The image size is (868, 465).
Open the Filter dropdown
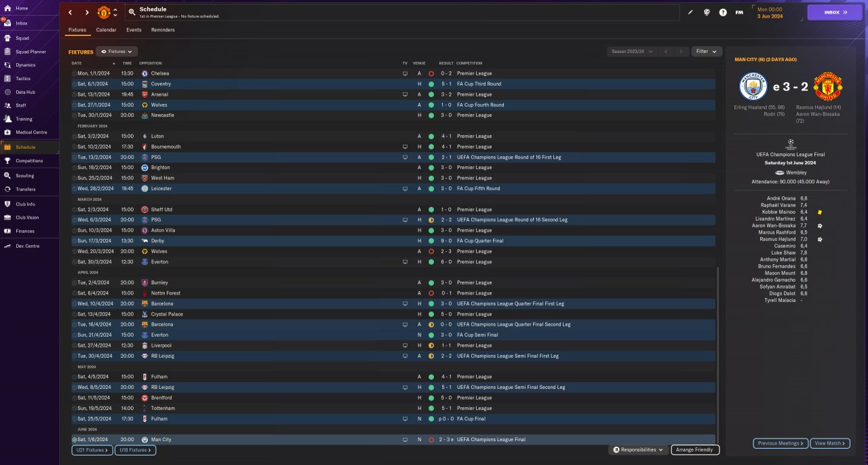coord(707,52)
